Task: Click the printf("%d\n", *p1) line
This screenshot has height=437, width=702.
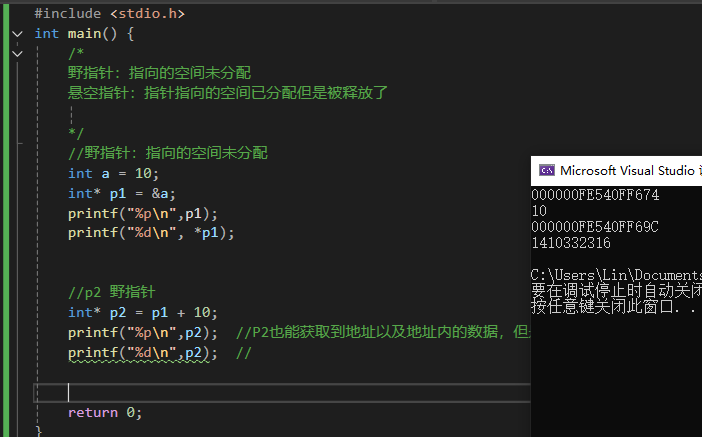Action: [x=150, y=233]
